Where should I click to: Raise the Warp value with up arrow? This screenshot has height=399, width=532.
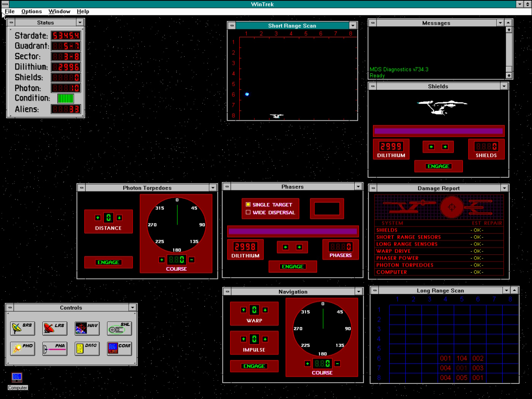click(243, 310)
